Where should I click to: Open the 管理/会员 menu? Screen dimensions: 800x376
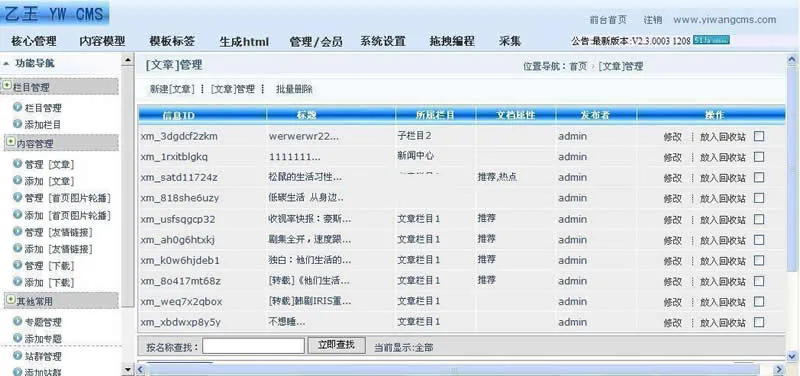tap(316, 41)
